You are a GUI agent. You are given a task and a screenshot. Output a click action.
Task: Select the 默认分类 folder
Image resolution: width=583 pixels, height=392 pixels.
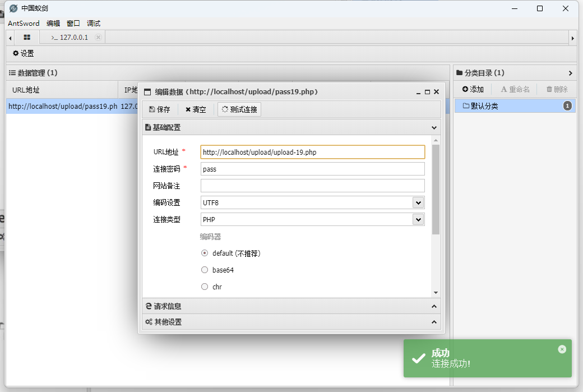click(x=484, y=106)
